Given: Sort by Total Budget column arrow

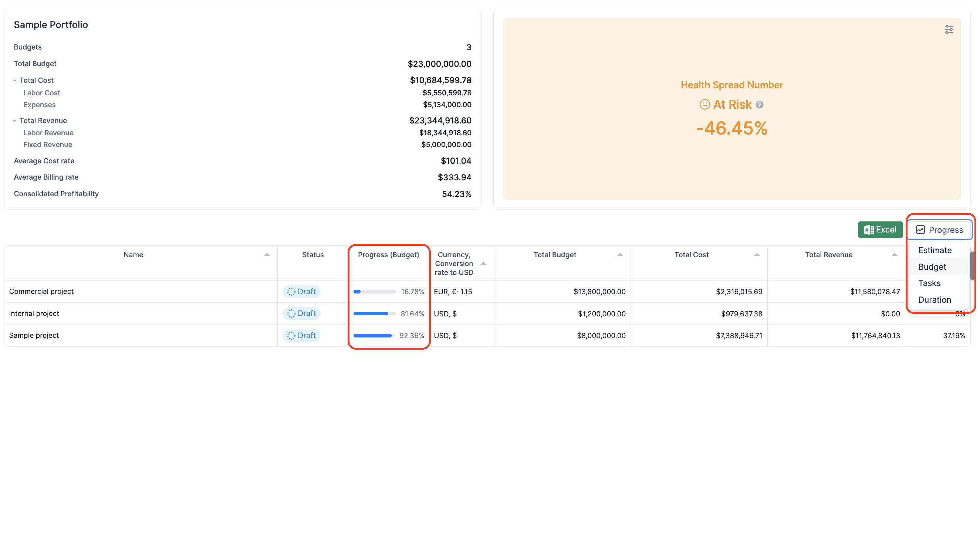Looking at the screenshot, I should (620, 255).
